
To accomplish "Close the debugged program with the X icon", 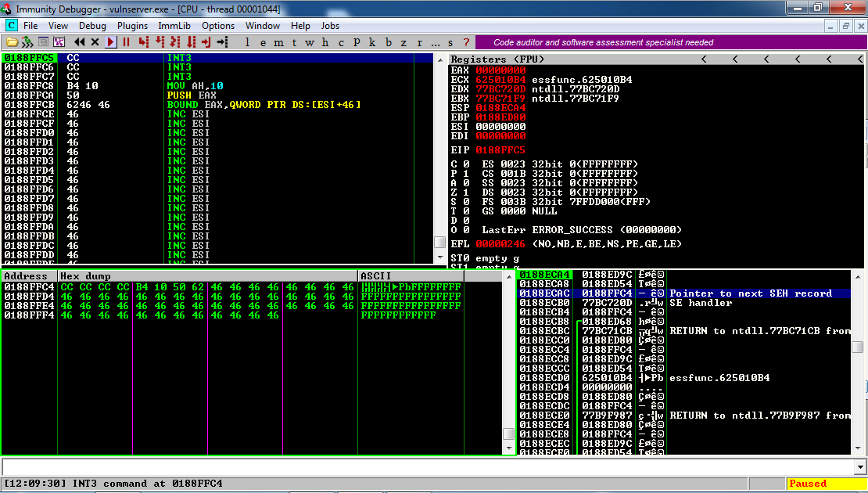I will 95,42.
